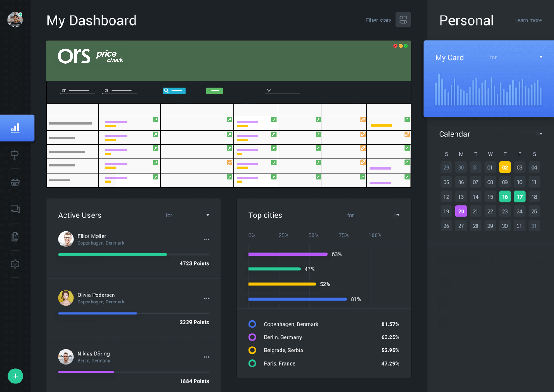Open the shopping basket sidebar icon

(x=15, y=182)
